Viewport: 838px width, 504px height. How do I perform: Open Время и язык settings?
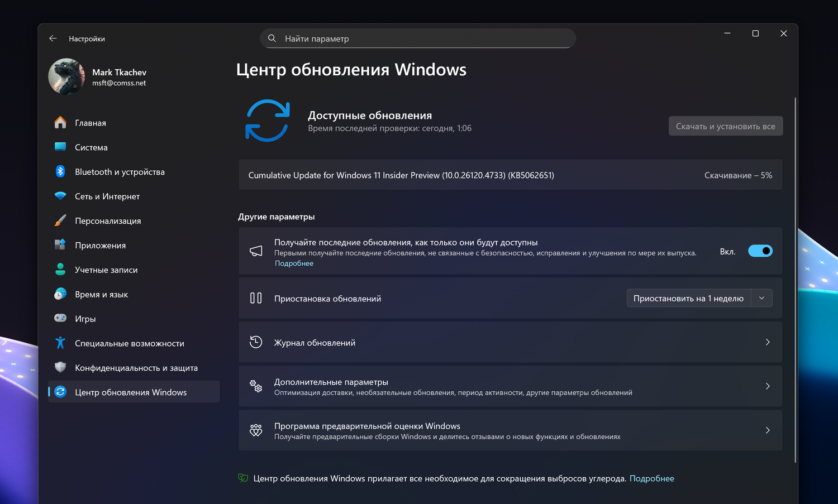(x=134, y=295)
